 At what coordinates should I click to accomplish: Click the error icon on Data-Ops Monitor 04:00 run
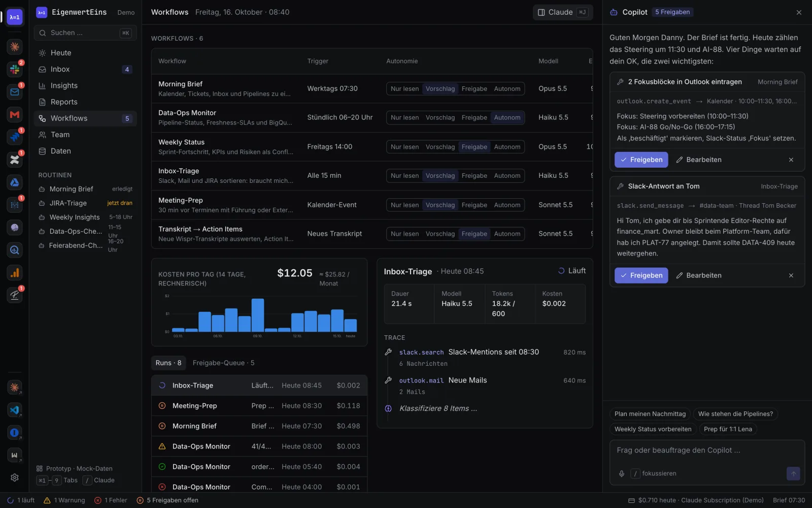pos(162,487)
